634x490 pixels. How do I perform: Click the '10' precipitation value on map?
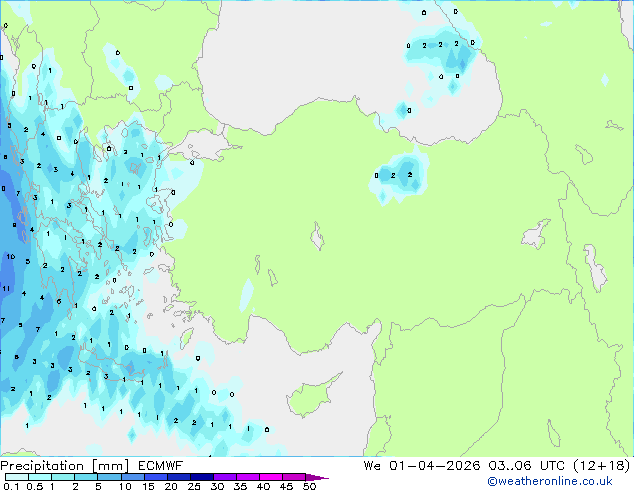pos(11,256)
